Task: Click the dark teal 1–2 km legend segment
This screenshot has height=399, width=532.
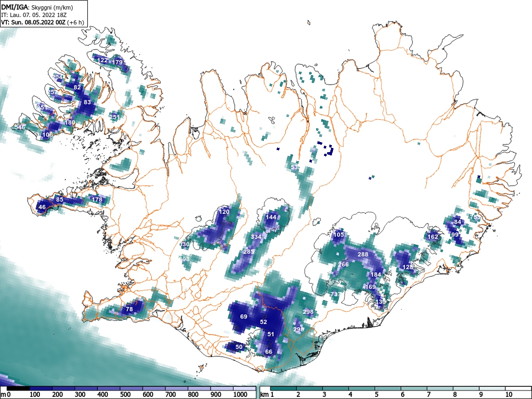Action: (x=284, y=388)
